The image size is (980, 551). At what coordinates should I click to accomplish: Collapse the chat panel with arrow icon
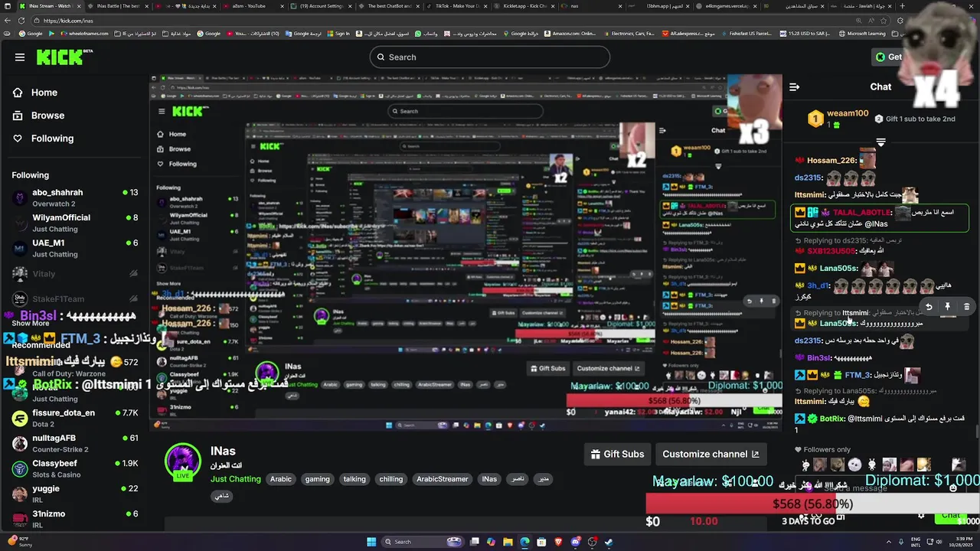point(795,87)
